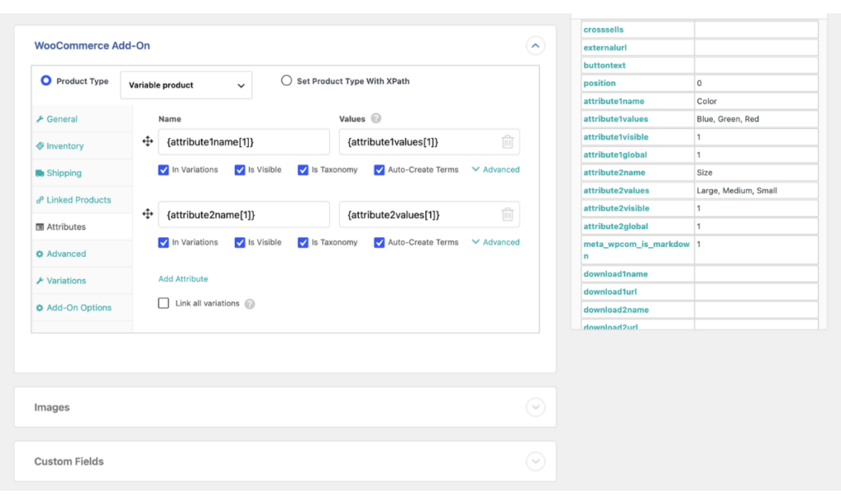Click the Color value cell
The height and width of the screenshot is (504, 841).
[756, 101]
